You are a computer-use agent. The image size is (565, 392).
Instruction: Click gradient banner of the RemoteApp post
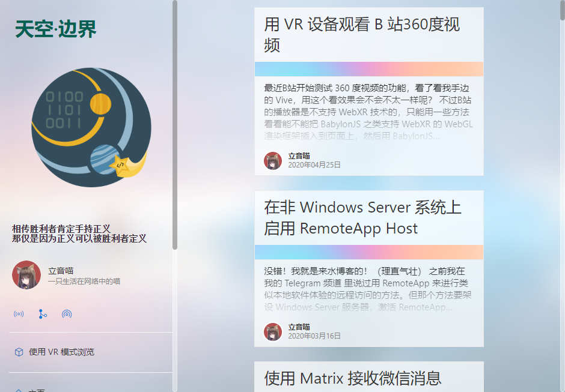click(369, 252)
